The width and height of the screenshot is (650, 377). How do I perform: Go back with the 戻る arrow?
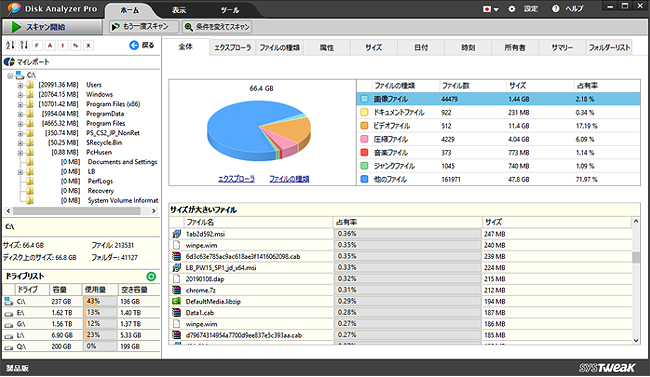(x=134, y=45)
